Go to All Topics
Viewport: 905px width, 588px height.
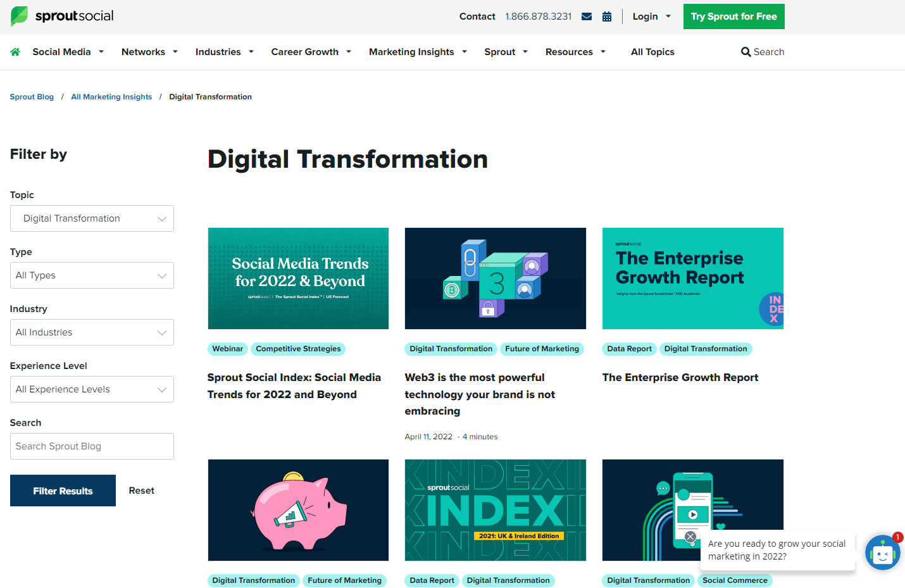[x=652, y=52]
